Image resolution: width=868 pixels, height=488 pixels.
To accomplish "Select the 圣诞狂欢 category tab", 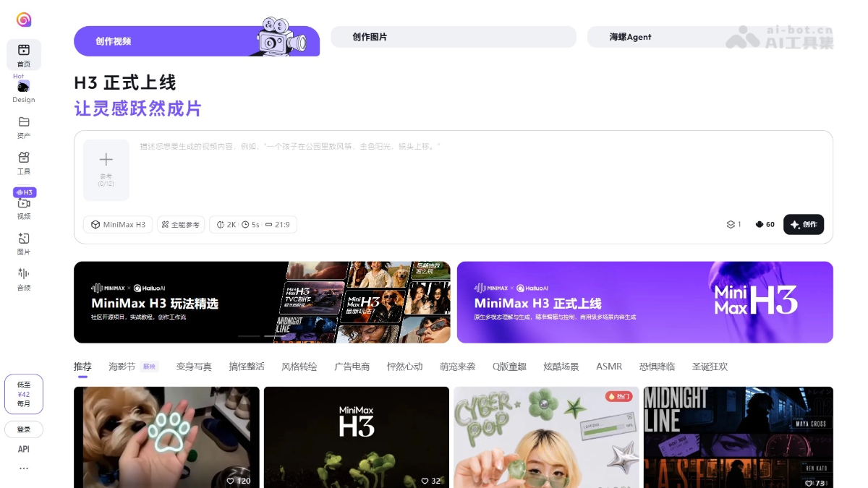I will [x=710, y=367].
